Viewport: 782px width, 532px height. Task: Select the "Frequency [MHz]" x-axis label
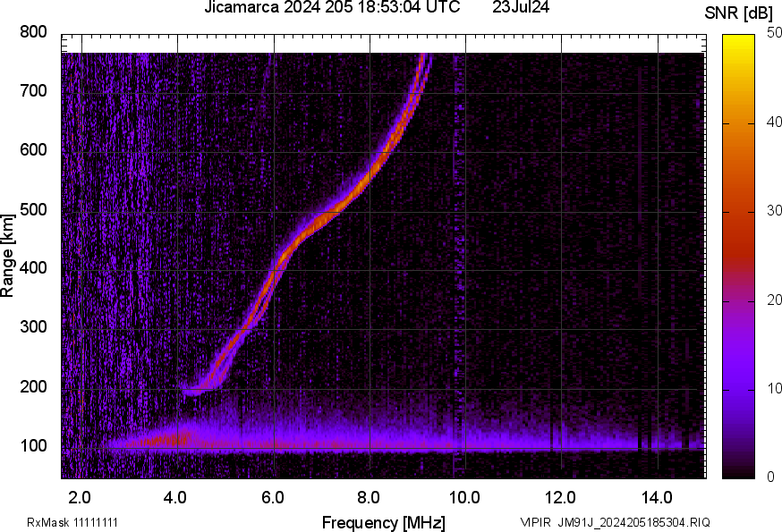[x=383, y=522]
